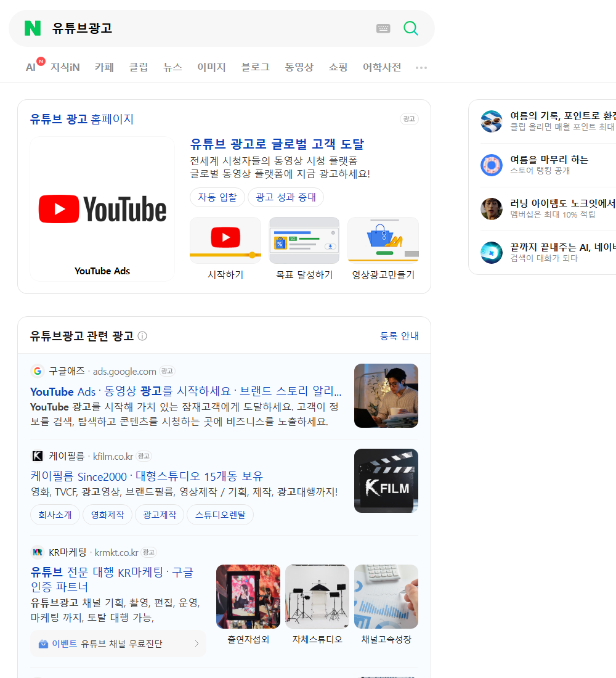This screenshot has width=616, height=678.
Task: Switch to the 블로그 tab
Action: coord(255,67)
